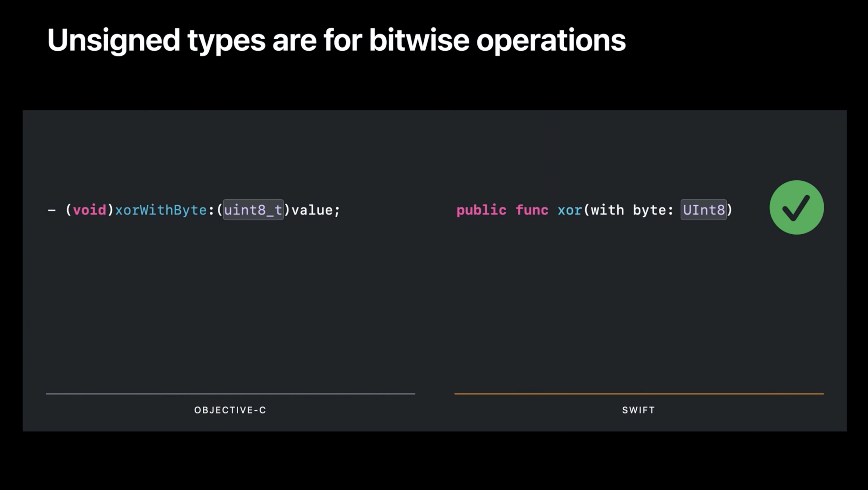Click the highlighted uint8_t type

[x=253, y=210]
